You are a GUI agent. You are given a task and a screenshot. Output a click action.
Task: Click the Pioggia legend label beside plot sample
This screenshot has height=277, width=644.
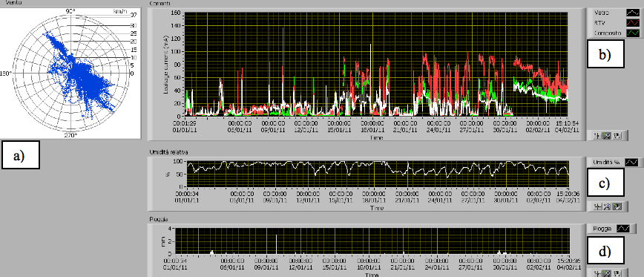(x=602, y=229)
